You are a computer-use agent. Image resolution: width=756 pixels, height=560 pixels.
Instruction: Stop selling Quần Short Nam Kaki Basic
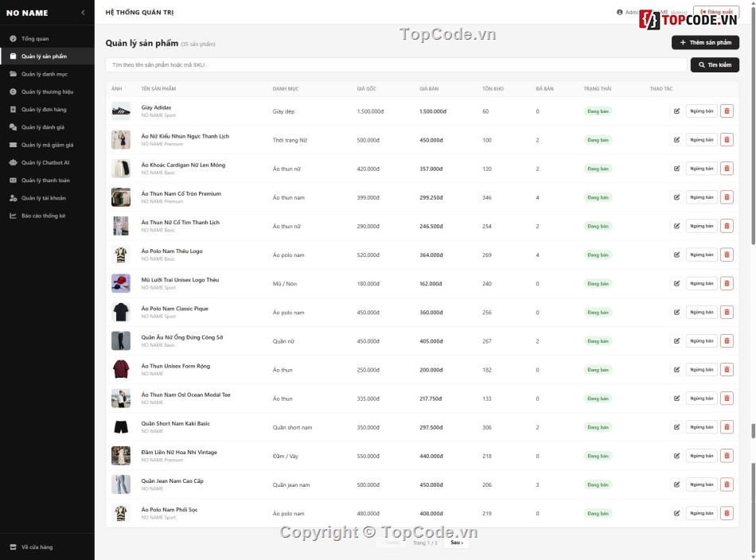[702, 427]
